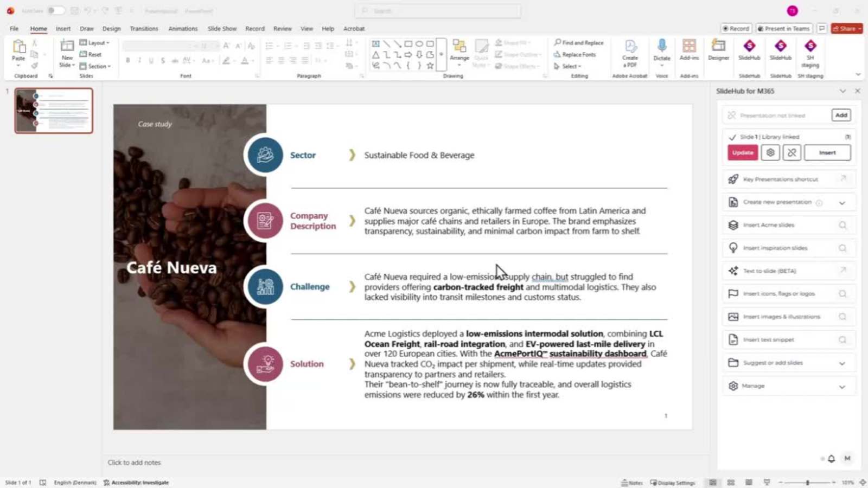
Task: Start Slide Show from status bar icon
Action: point(767,482)
